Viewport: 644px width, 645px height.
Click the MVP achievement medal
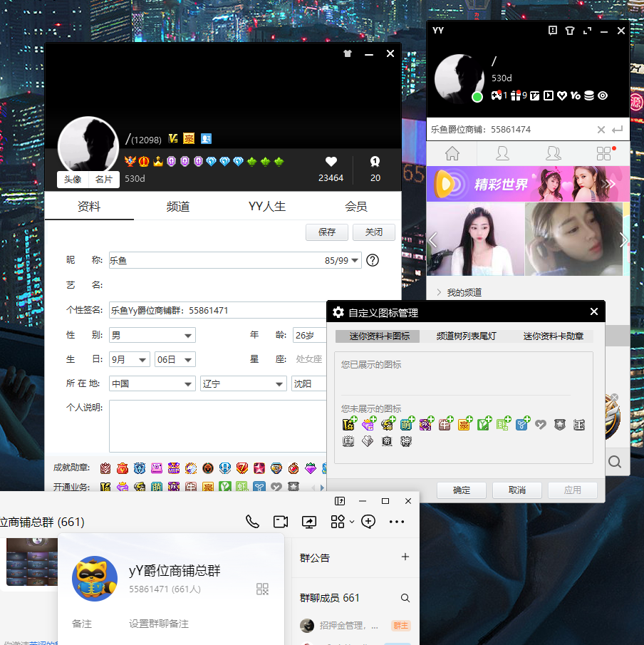[174, 468]
